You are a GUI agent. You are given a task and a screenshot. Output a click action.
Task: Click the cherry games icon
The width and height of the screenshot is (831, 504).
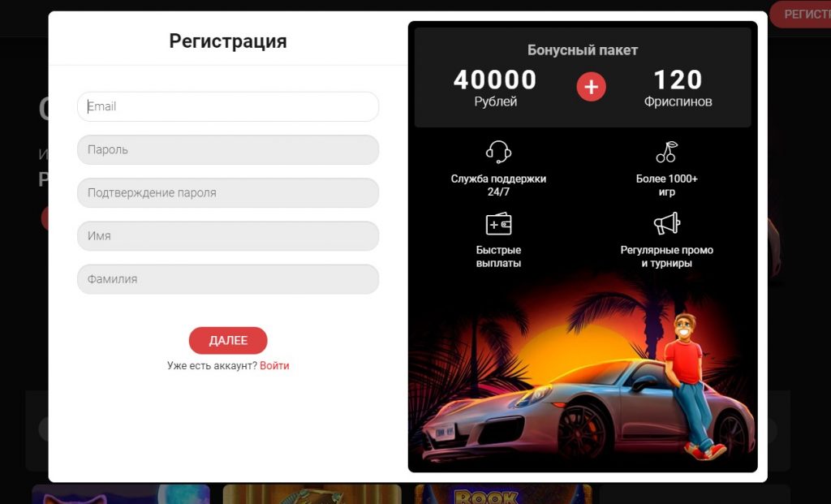(667, 152)
